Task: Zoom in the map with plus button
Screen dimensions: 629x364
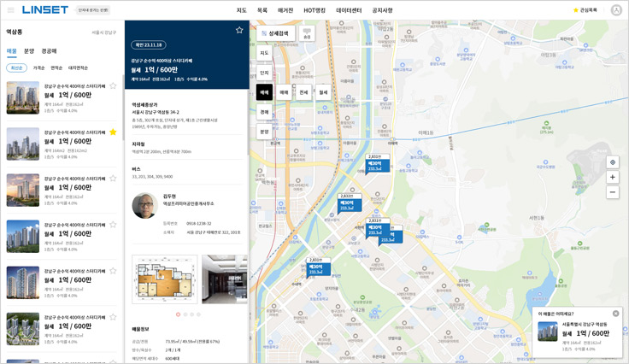Action: [612, 178]
